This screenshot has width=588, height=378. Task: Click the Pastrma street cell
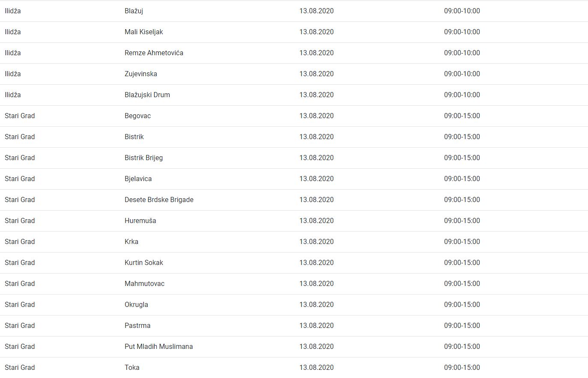[137, 326]
